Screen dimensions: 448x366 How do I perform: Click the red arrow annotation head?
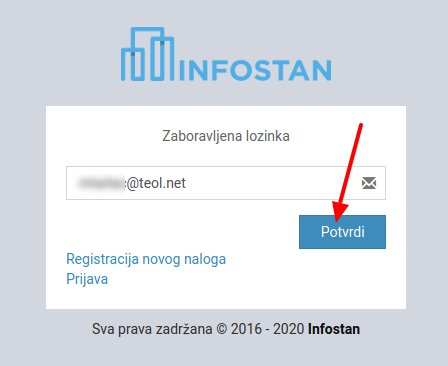click(339, 211)
